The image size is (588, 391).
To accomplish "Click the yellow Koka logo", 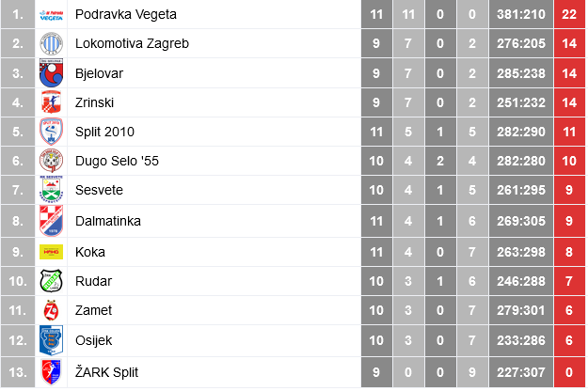I will point(52,252).
